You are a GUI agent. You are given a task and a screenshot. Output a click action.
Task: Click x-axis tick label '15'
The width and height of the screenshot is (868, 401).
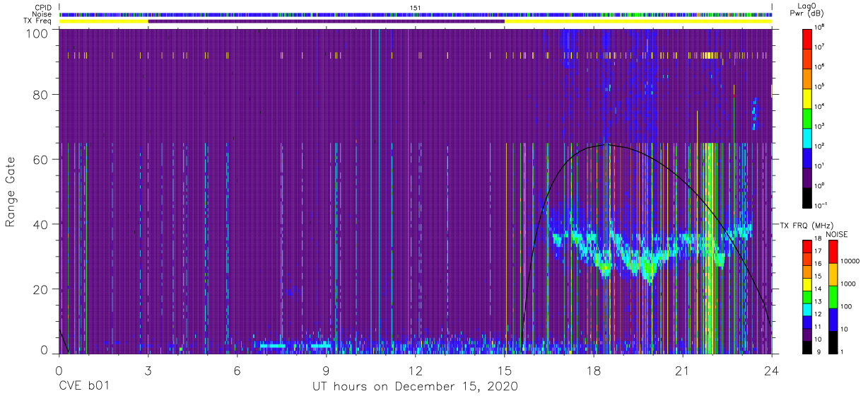click(505, 371)
